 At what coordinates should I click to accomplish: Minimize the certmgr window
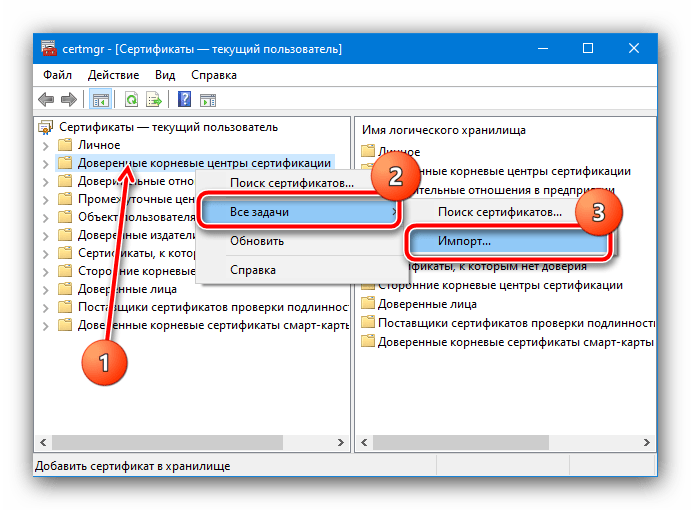coord(543,48)
